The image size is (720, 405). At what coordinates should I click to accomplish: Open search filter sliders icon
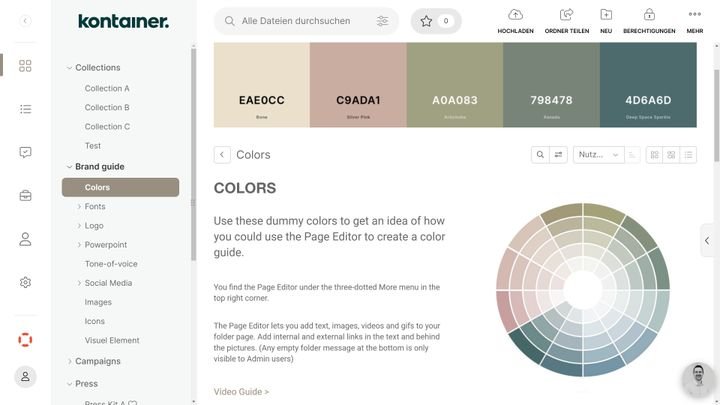[382, 21]
